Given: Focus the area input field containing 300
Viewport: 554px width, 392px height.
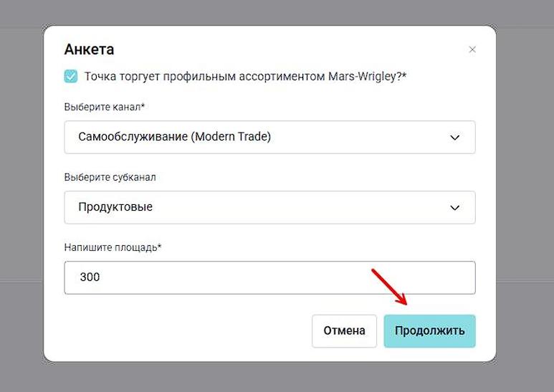Looking at the screenshot, I should coord(269,277).
